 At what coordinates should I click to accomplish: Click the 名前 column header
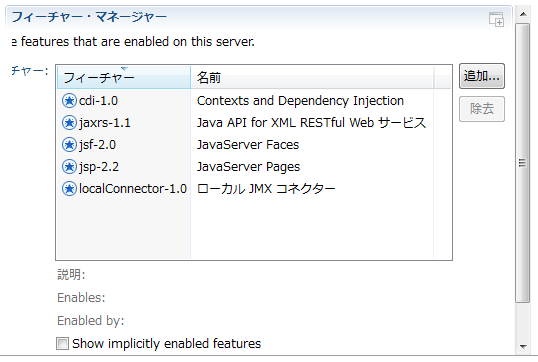[x=312, y=78]
